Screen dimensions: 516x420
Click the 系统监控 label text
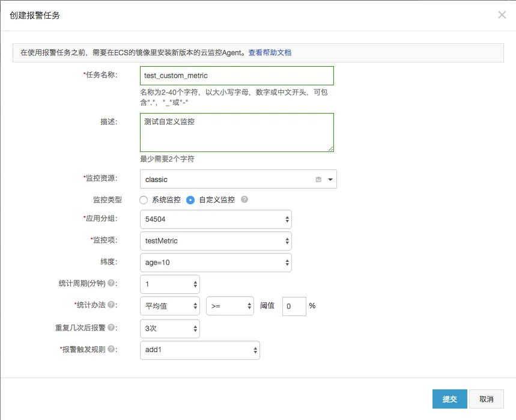(x=166, y=200)
